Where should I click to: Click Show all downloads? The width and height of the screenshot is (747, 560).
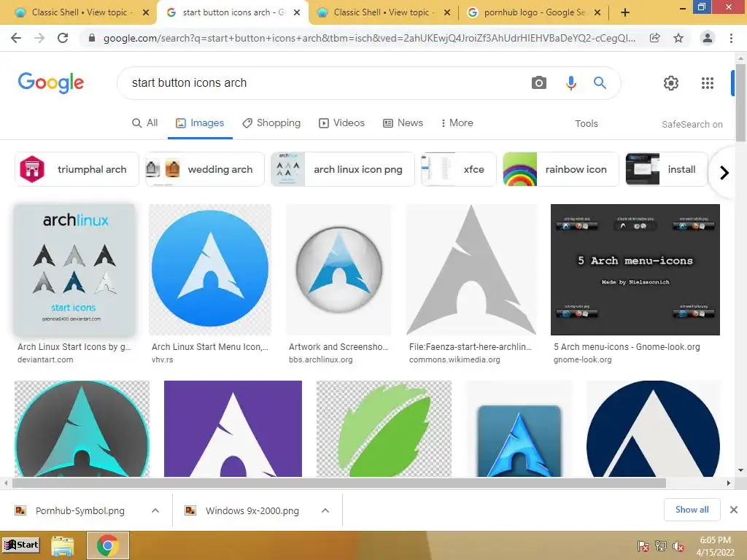[x=692, y=510]
